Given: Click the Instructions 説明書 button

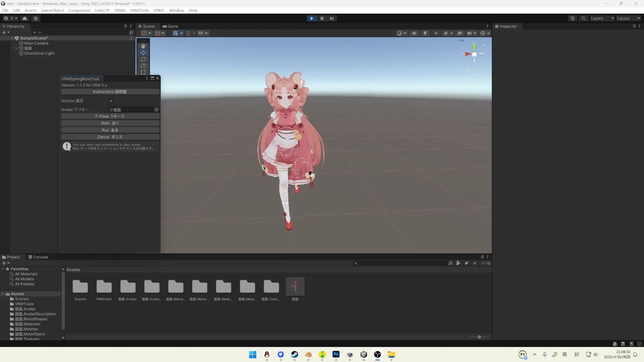Looking at the screenshot, I should click(110, 92).
